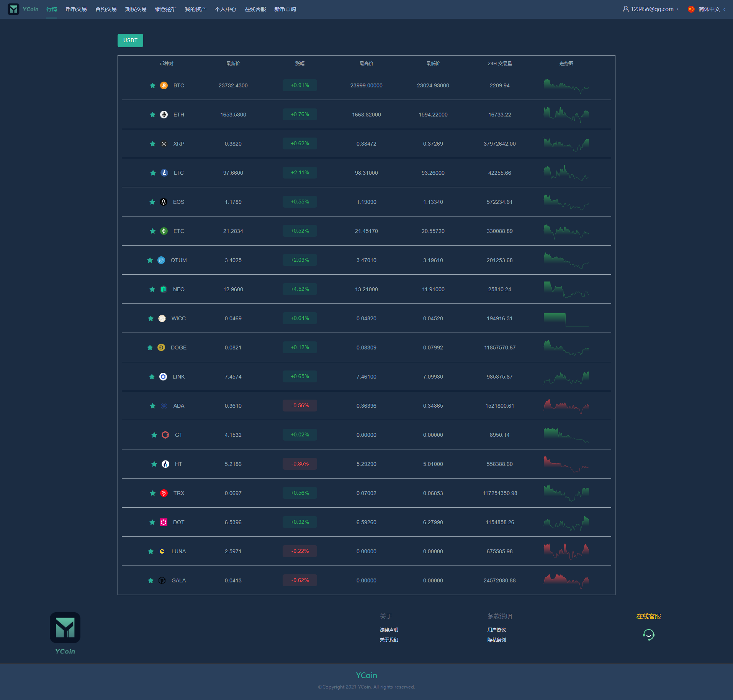Open the 币币交易 menu item
This screenshot has width=733, height=700.
click(76, 9)
